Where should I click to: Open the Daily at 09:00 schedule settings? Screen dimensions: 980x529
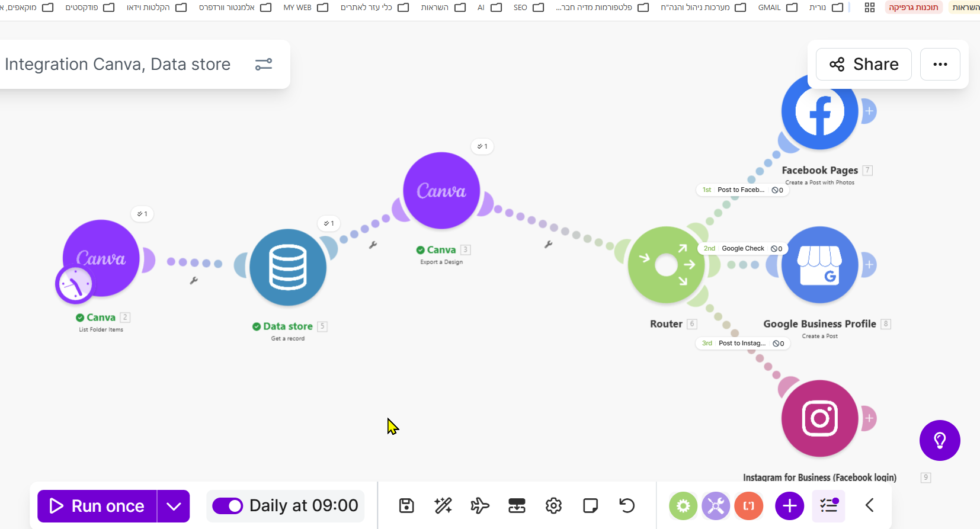tap(303, 506)
